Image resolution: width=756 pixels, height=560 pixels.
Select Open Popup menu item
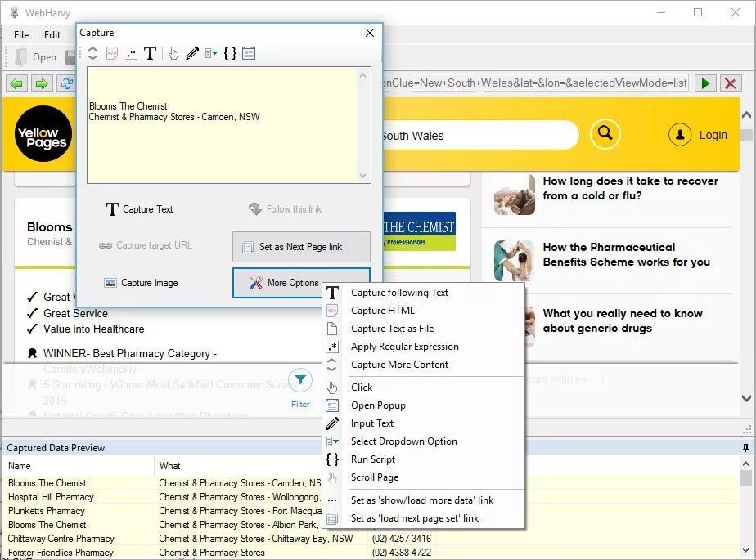pyautogui.click(x=423, y=405)
